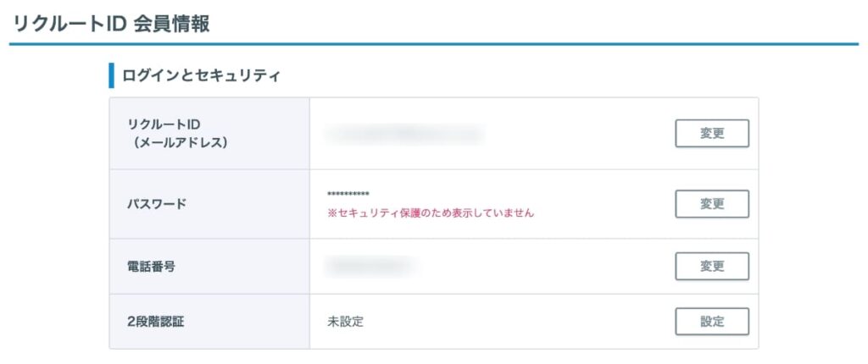Click リクルートID in the page title
The height and width of the screenshot is (364, 868).
pyautogui.click(x=68, y=23)
